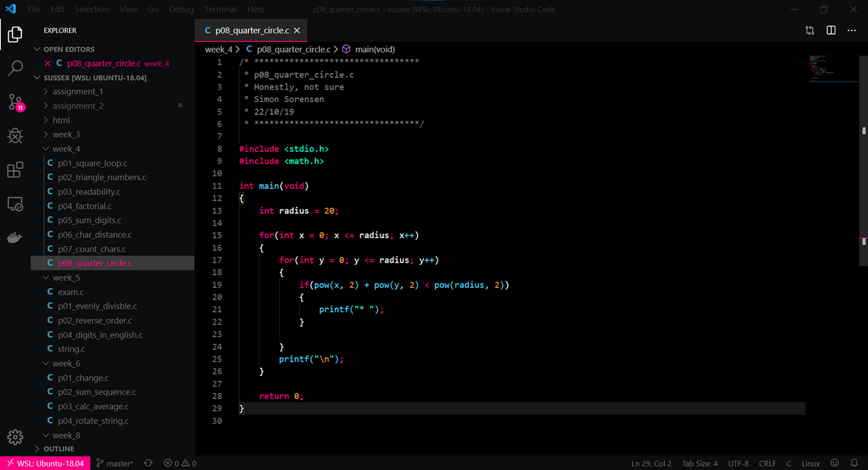Open Source Control view with 11 badge
The width and height of the screenshot is (868, 470).
[15, 102]
